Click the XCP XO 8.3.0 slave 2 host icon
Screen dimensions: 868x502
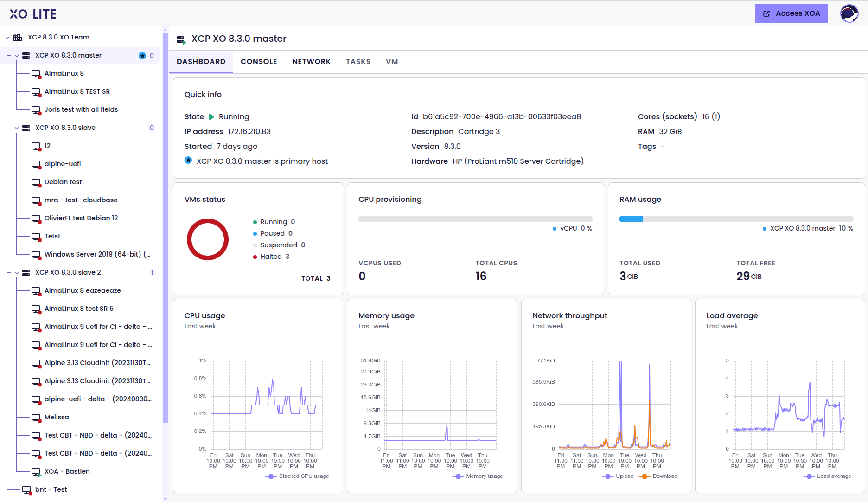coord(26,272)
